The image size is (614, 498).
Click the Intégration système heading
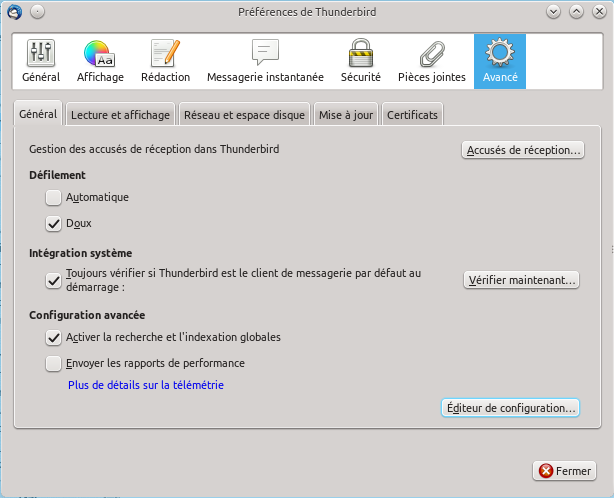coord(80,253)
